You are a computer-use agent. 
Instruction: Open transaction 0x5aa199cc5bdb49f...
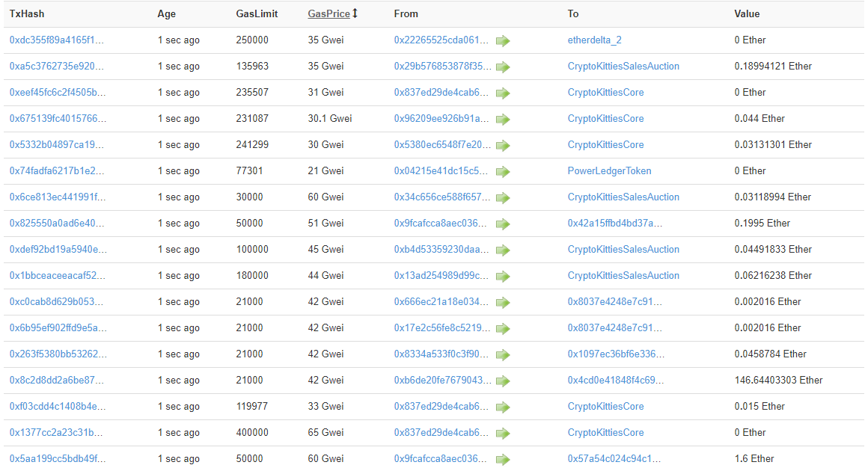(58, 459)
